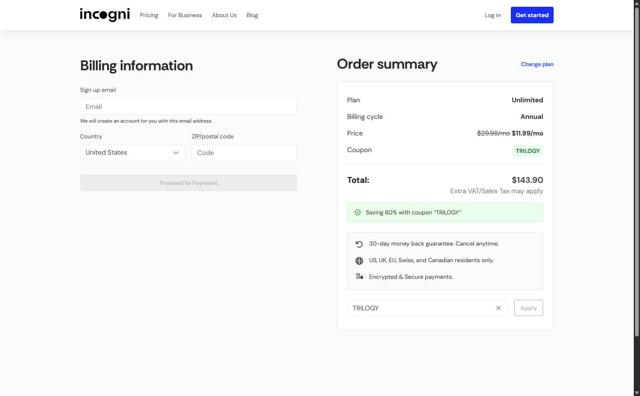The image size is (640, 396).
Task: Click the Change plan link
Action: [x=537, y=64]
